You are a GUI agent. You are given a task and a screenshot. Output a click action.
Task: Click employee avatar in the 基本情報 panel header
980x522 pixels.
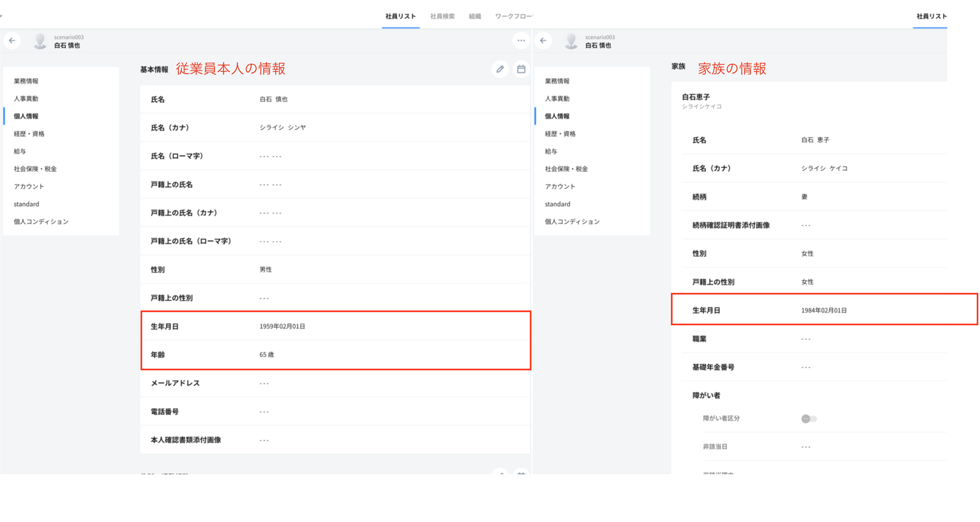pos(40,41)
